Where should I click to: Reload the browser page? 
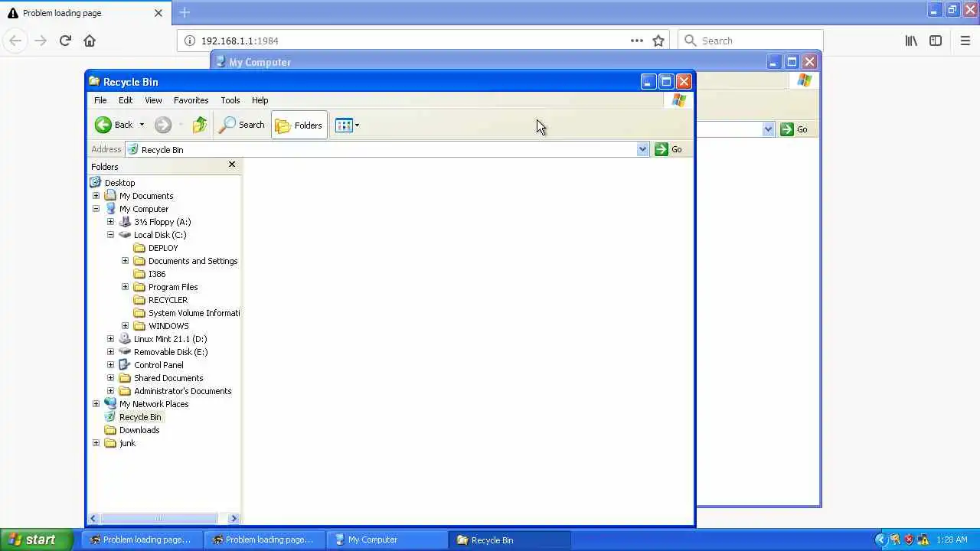pos(65,41)
